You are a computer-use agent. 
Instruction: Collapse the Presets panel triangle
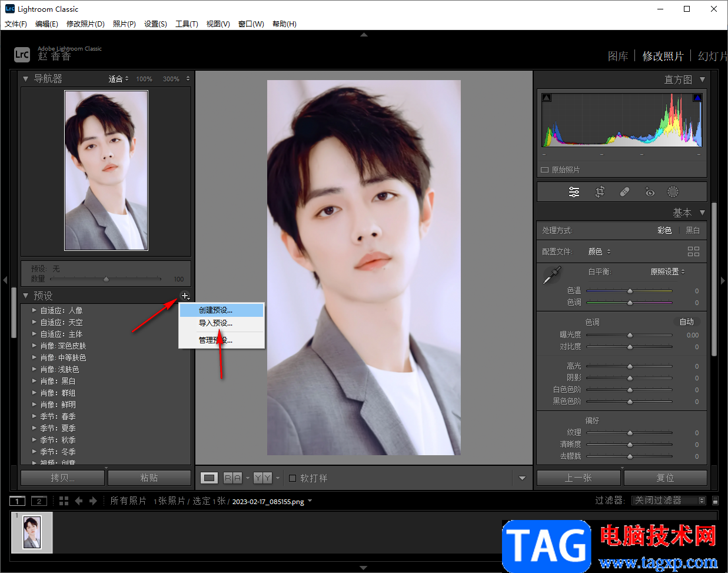[25, 296]
